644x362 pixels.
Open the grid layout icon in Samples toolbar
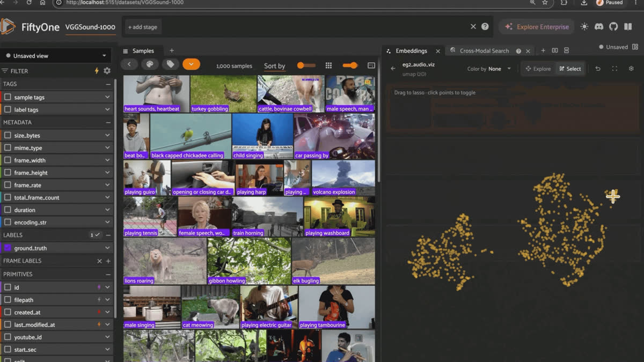pyautogui.click(x=328, y=65)
